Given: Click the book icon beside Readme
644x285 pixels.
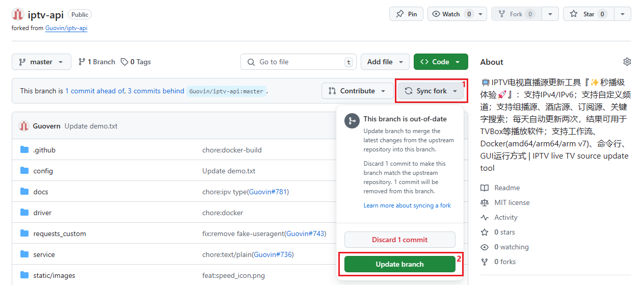Looking at the screenshot, I should (485, 188).
